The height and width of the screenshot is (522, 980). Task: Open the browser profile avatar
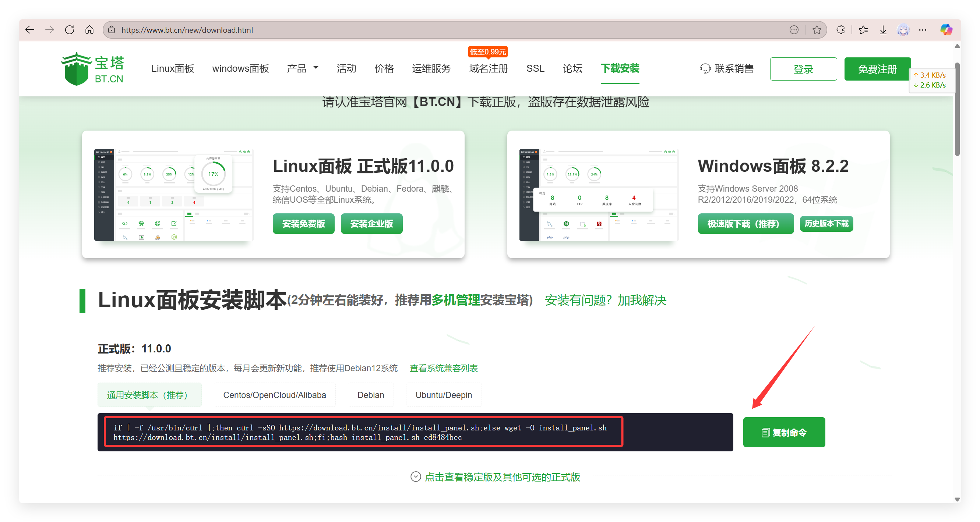(x=903, y=30)
